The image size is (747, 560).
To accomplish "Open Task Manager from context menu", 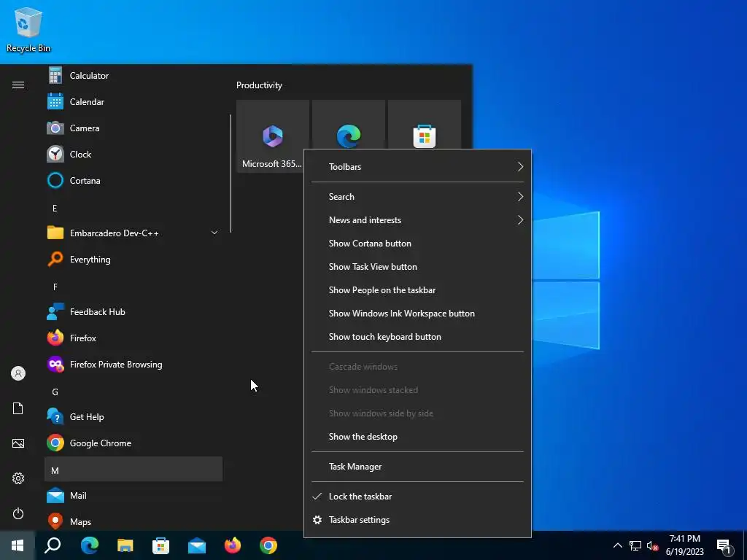I will coord(417,467).
